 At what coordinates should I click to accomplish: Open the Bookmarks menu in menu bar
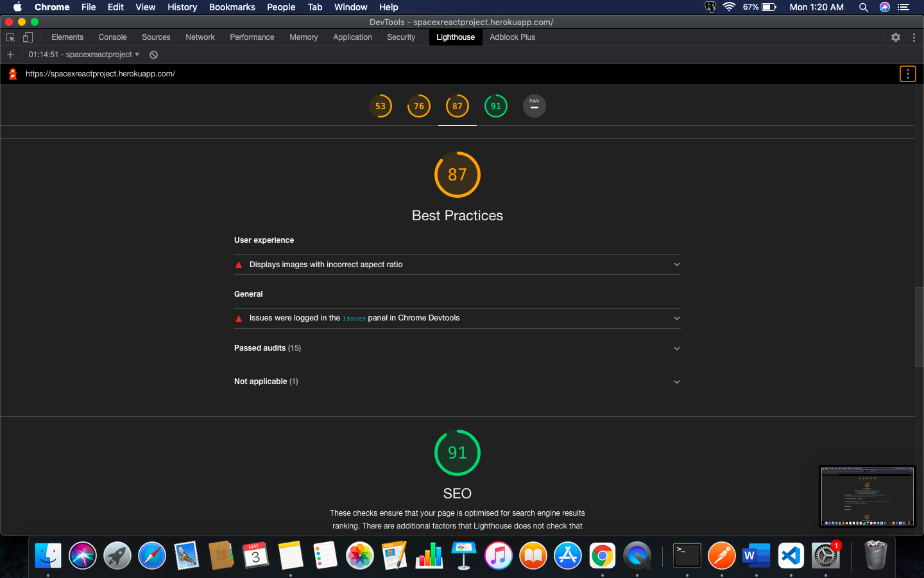[232, 7]
